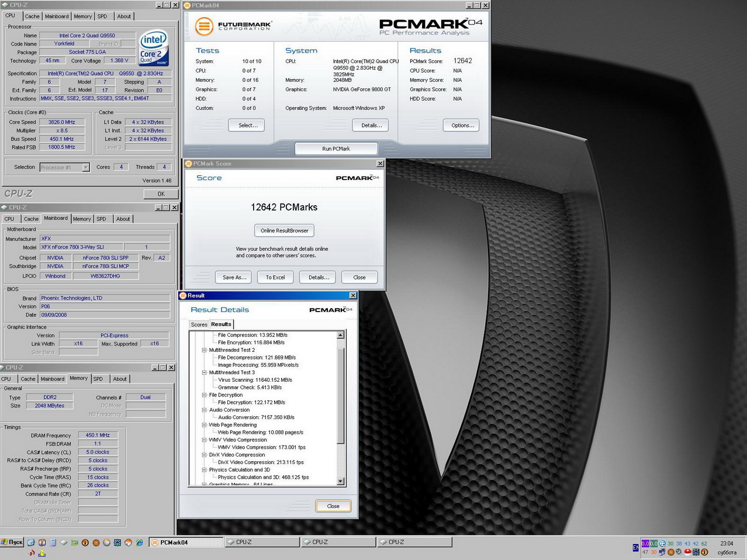
Task: Click the first blue quick launch icon
Action: (x=31, y=542)
